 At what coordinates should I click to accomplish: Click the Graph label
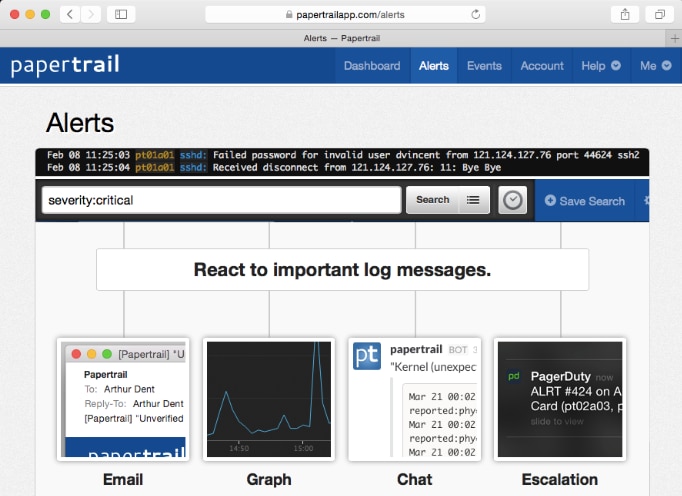point(269,479)
